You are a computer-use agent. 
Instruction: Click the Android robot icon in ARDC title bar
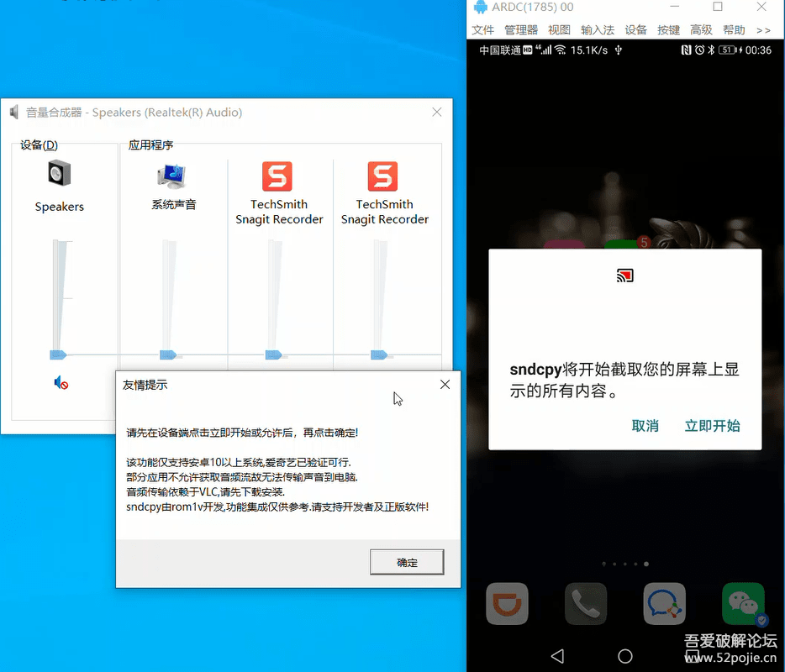click(480, 7)
